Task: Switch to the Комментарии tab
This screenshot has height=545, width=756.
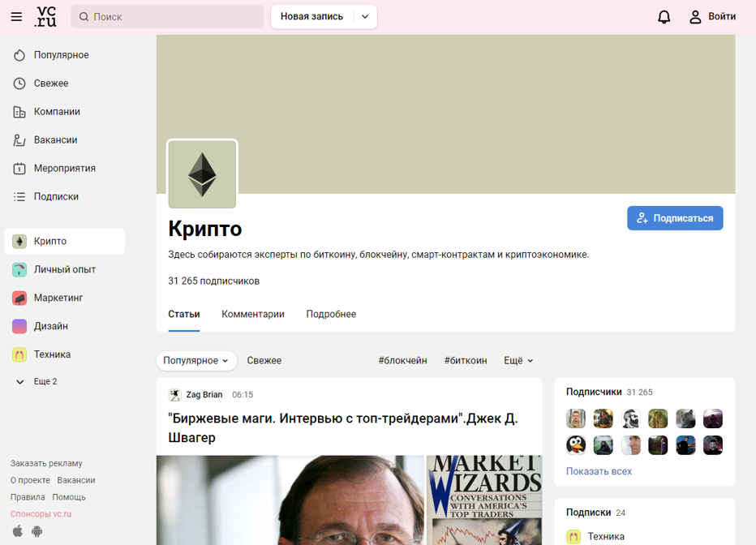Action: [x=252, y=314]
